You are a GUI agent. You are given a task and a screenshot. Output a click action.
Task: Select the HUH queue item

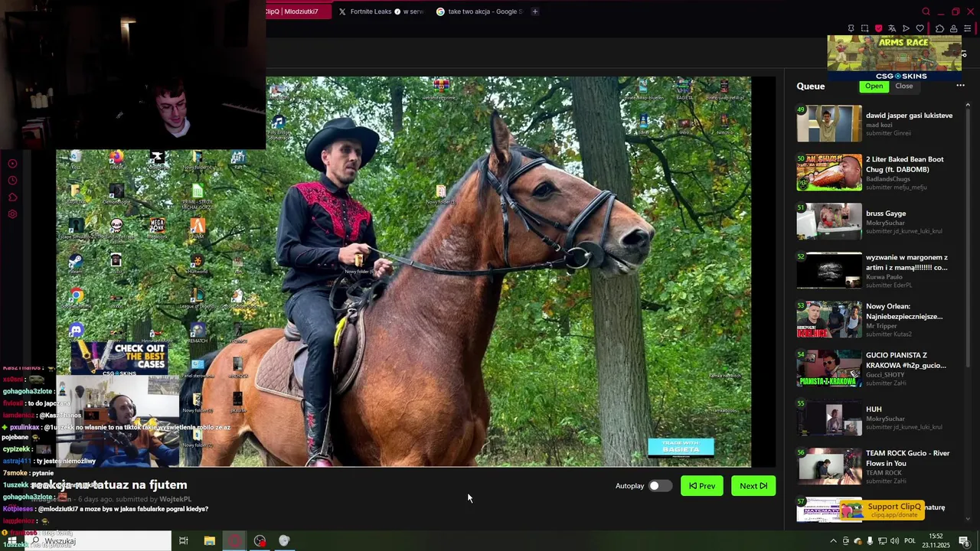pyautogui.click(x=877, y=417)
